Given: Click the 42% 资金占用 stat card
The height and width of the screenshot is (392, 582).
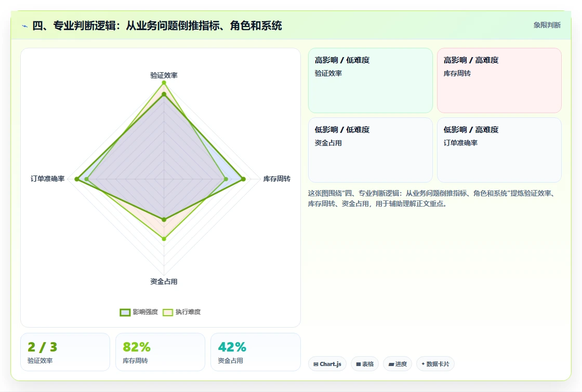Looking at the screenshot, I should [x=255, y=352].
